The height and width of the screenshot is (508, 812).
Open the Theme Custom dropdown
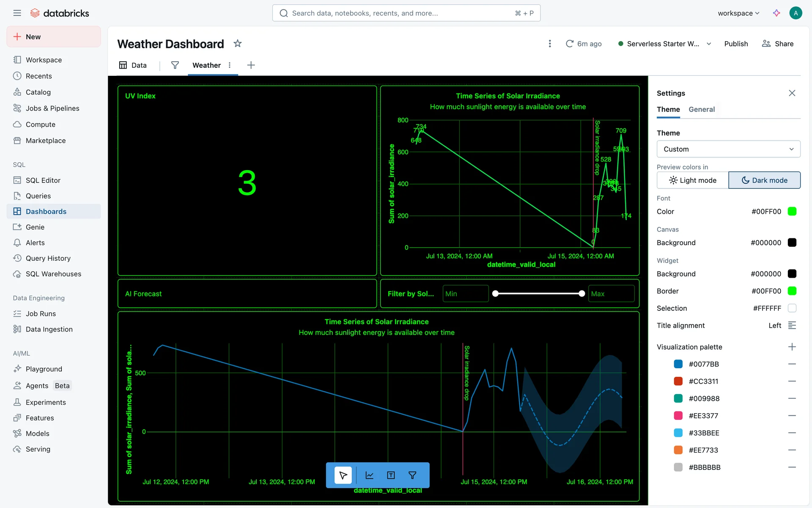point(728,149)
